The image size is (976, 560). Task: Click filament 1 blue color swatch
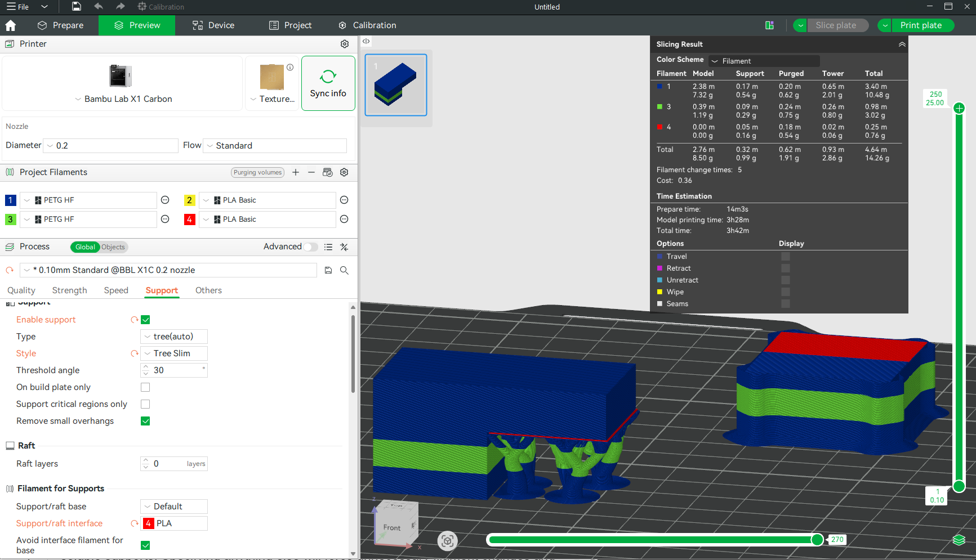tap(11, 200)
